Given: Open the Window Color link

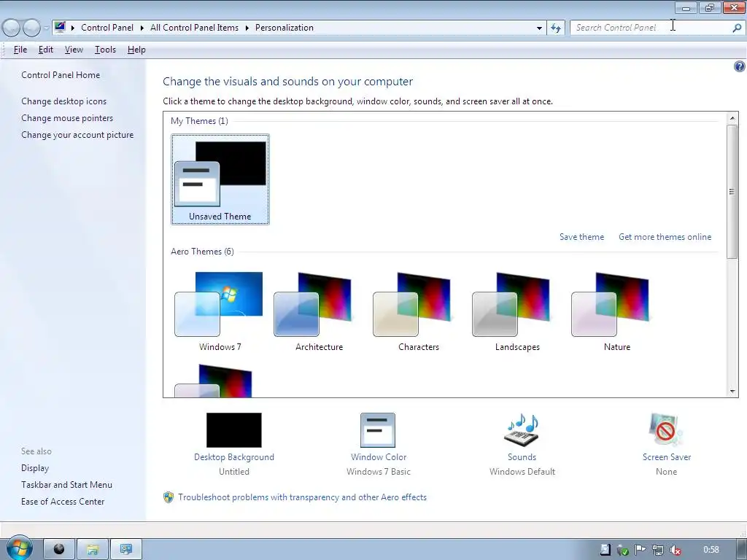Looking at the screenshot, I should coord(379,457).
